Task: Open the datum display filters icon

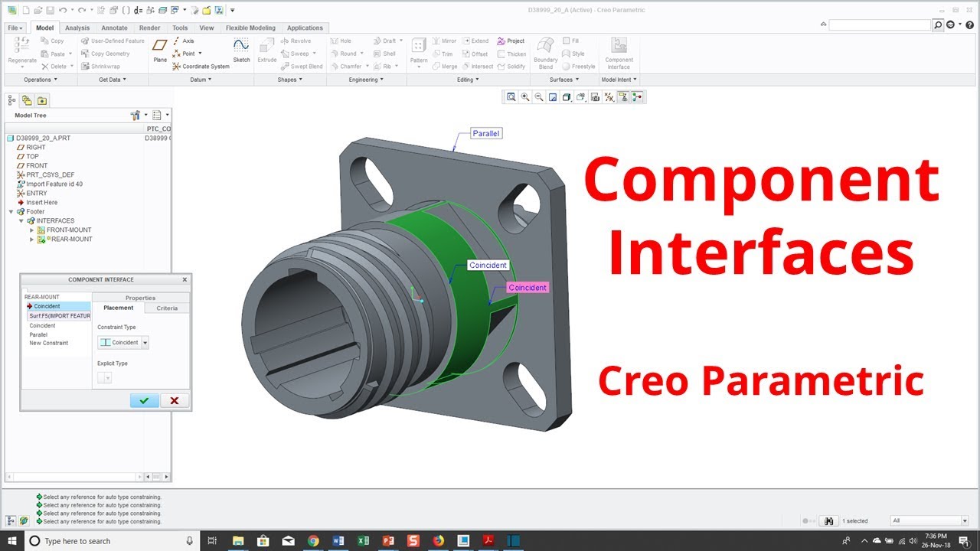Action: [x=609, y=97]
